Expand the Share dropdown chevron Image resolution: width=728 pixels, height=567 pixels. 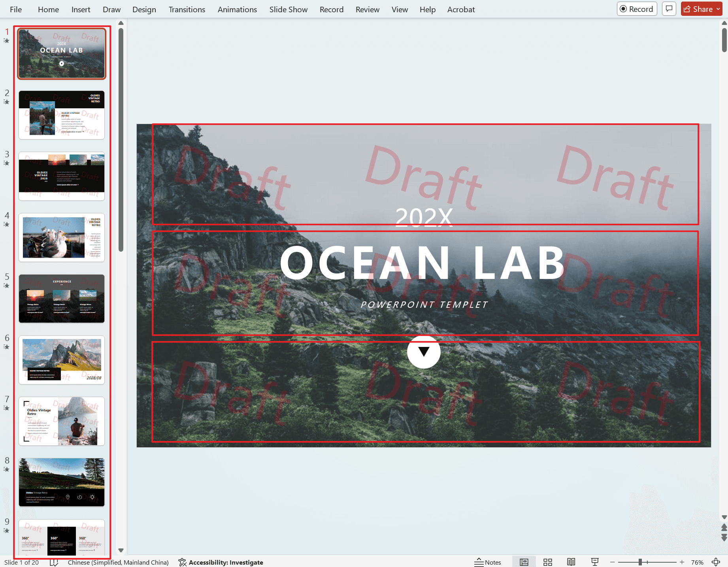tap(719, 9)
